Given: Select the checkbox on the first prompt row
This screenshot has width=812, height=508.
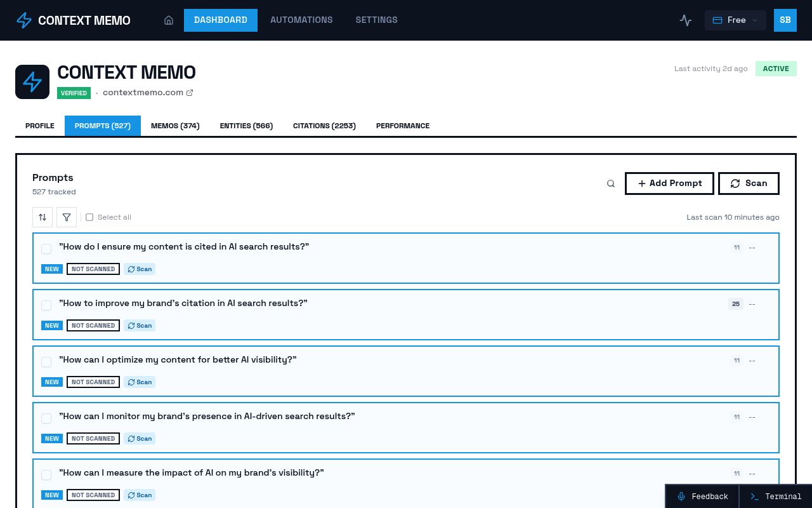Looking at the screenshot, I should pos(46,249).
